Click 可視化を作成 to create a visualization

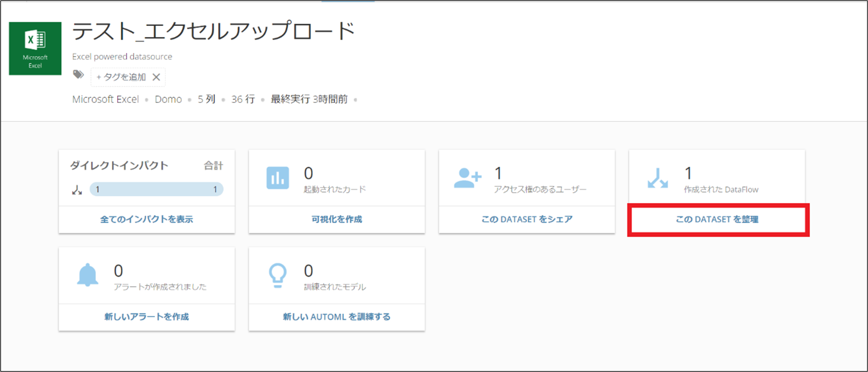coord(337,219)
